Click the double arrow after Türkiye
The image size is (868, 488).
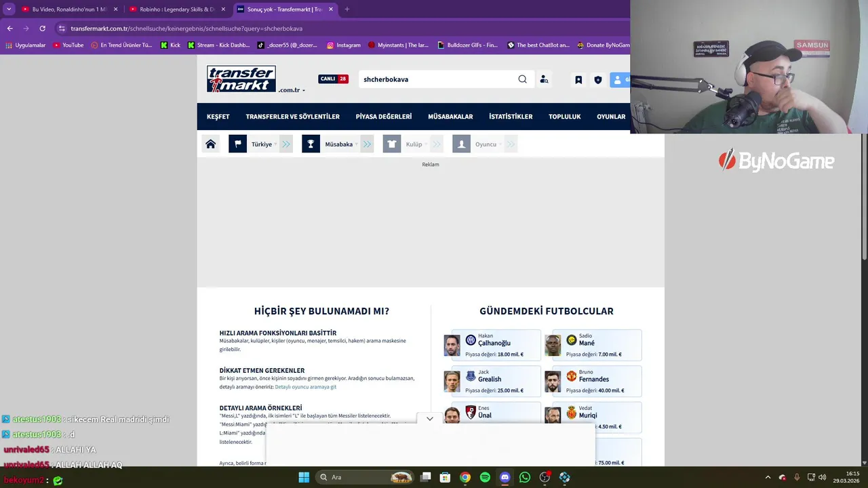286,144
